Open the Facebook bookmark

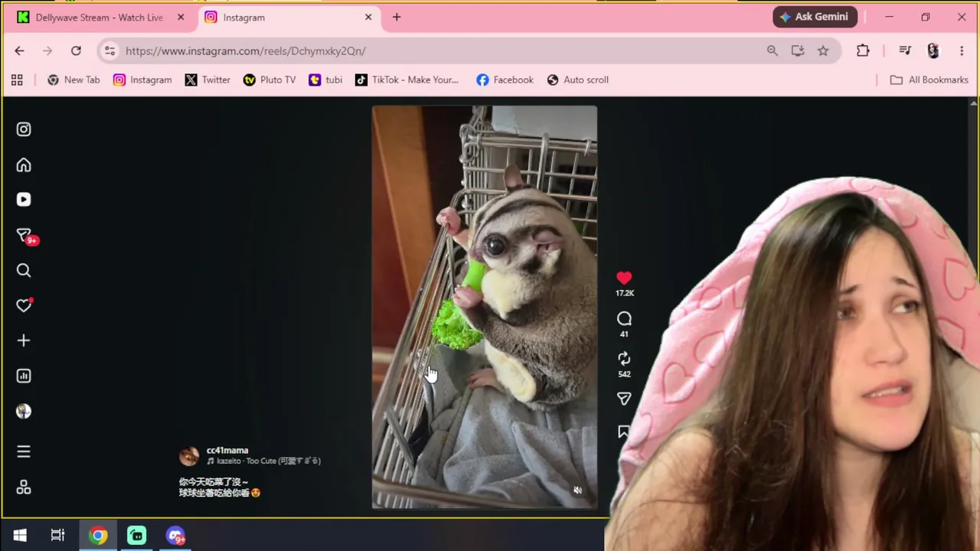505,80
